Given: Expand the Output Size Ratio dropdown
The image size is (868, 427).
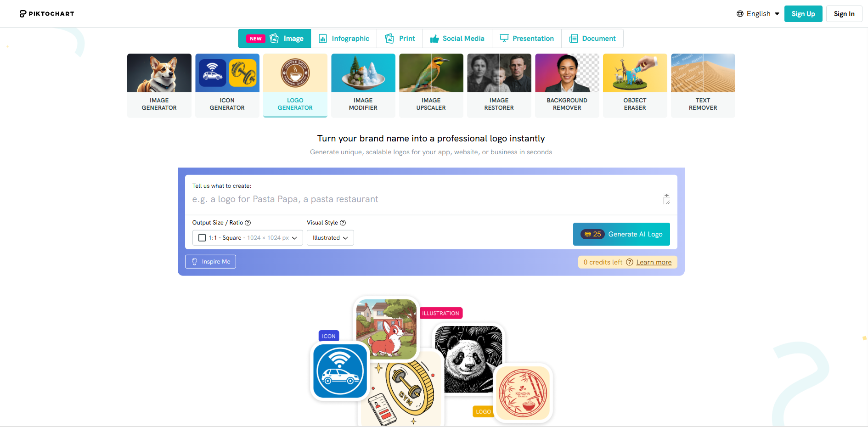Looking at the screenshot, I should [x=248, y=238].
